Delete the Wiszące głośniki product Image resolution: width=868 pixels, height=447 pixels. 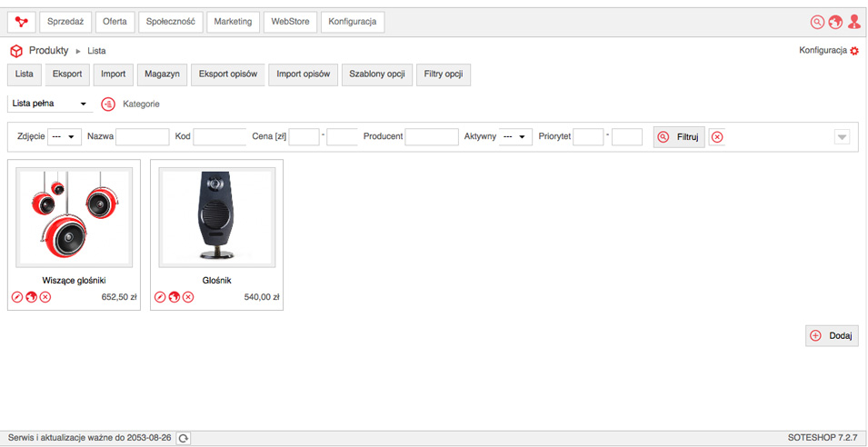(x=45, y=297)
